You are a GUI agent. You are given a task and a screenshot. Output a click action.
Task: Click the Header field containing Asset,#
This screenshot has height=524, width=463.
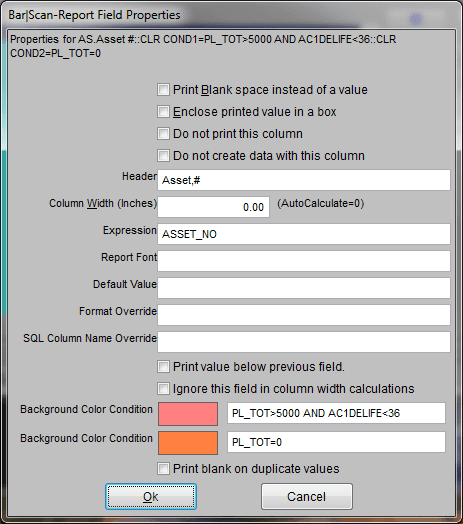(x=304, y=180)
